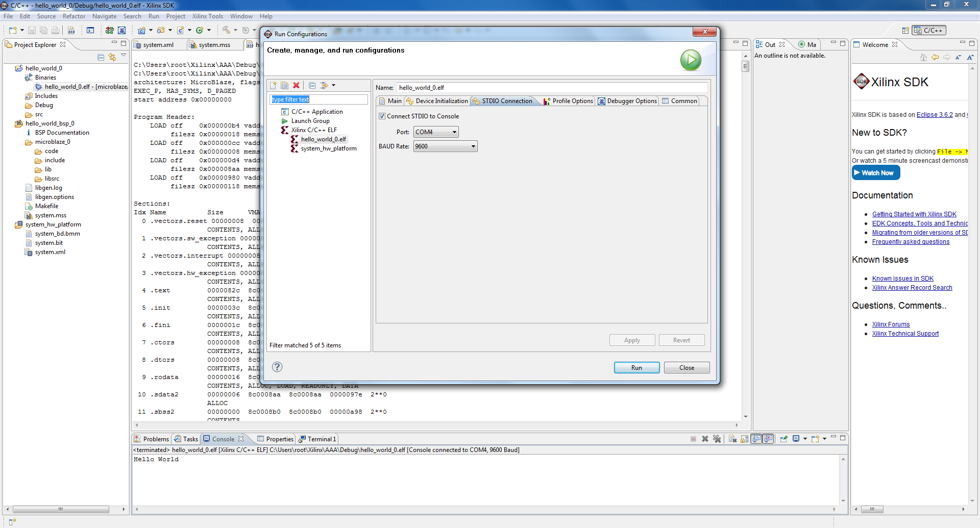The height and width of the screenshot is (528, 980).
Task: Open the console terminal toolbar icon
Action: click(90, 30)
